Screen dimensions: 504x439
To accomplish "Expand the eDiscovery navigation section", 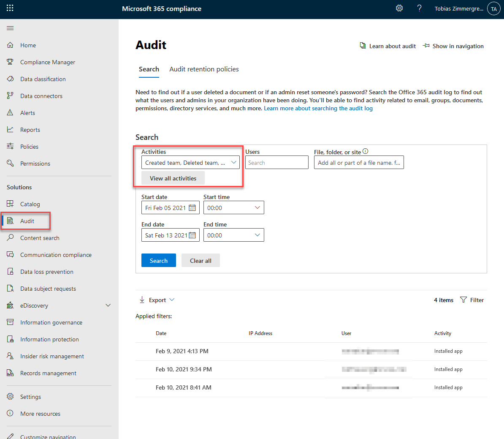I will [108, 305].
